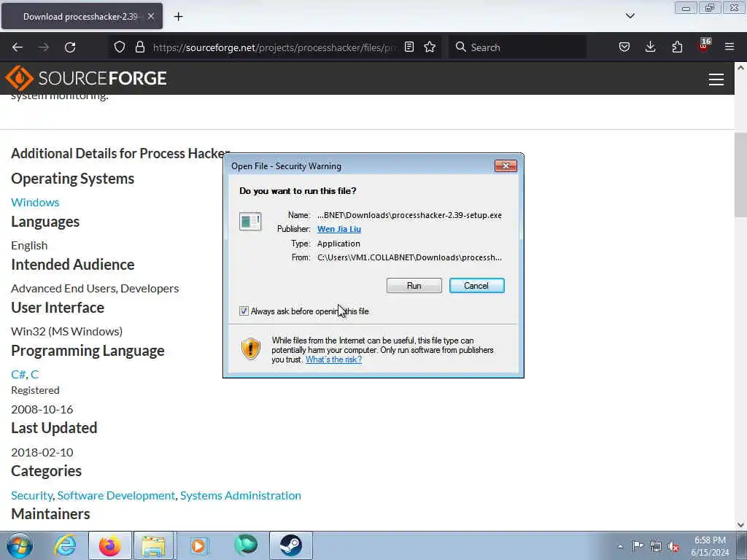This screenshot has width=747, height=560.
Task: Open the SourceForge site hamburger menu
Action: pyautogui.click(x=716, y=79)
